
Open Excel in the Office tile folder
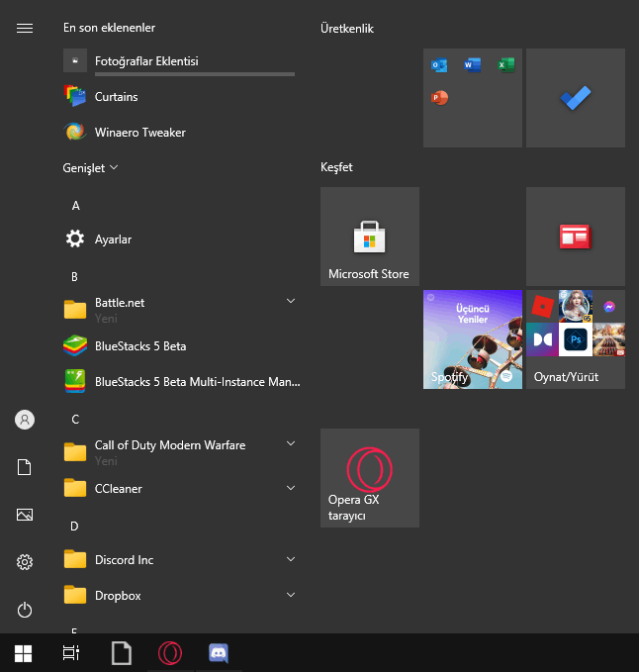tap(505, 64)
